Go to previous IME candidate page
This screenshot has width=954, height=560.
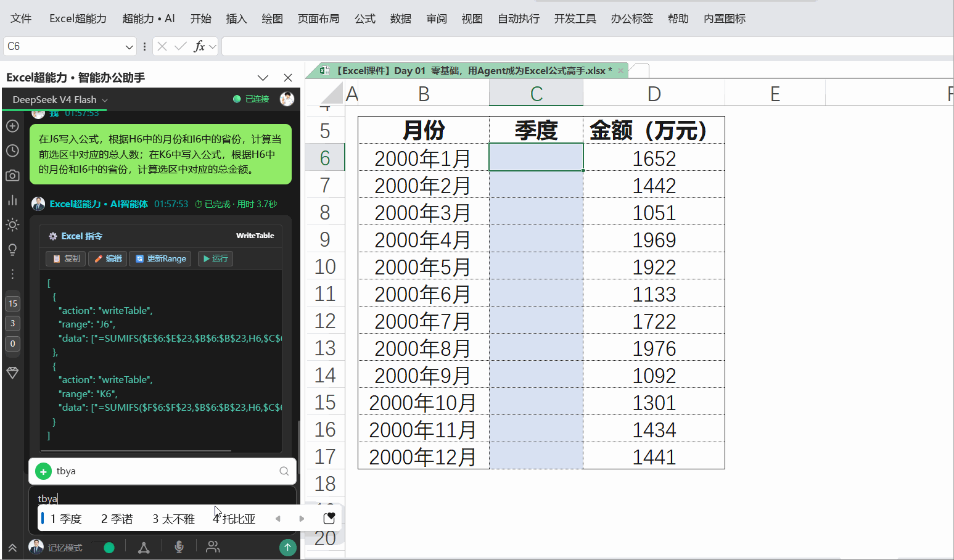tap(278, 519)
